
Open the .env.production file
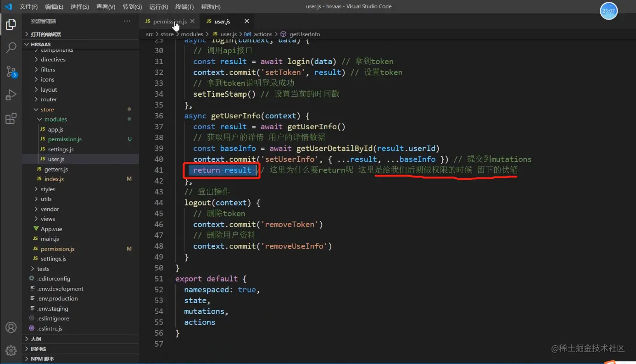(81, 298)
